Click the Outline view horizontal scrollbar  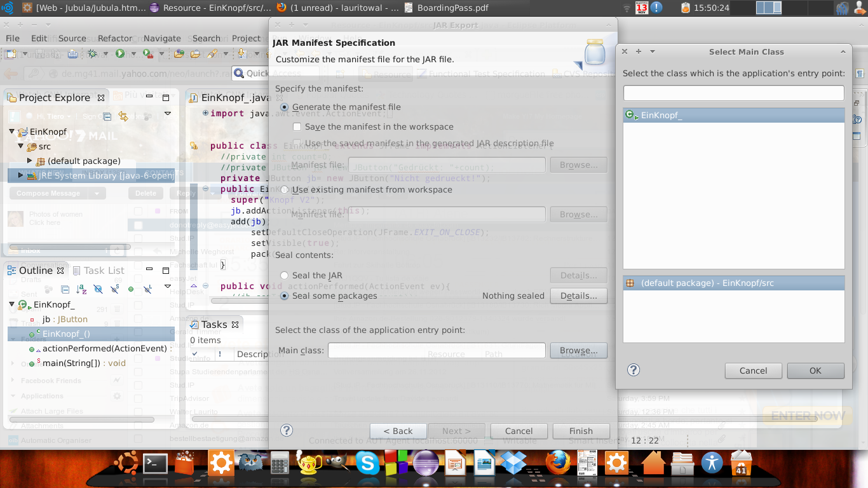[x=81, y=419]
